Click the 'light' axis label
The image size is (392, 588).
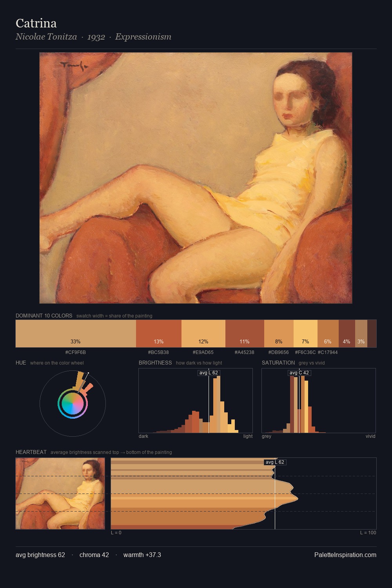[x=248, y=436]
